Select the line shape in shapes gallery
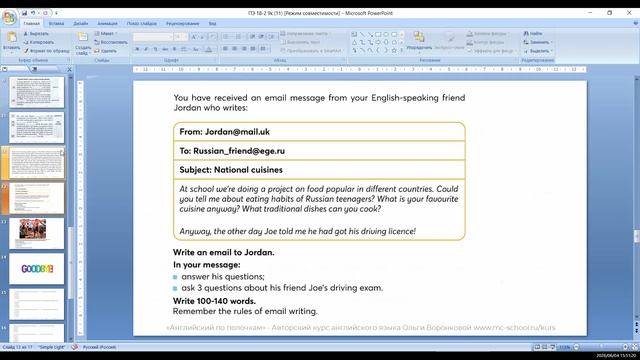Image resolution: width=640 pixels, height=360 pixels. pos(362,34)
